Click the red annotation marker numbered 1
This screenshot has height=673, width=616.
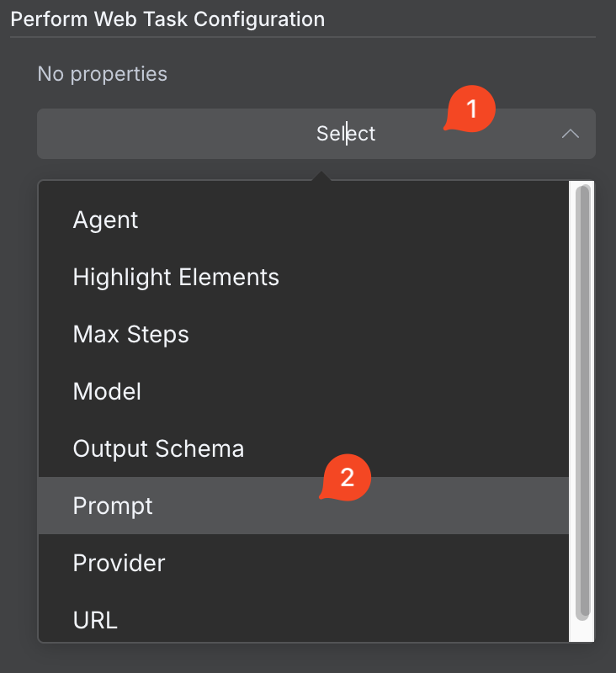tap(470, 109)
